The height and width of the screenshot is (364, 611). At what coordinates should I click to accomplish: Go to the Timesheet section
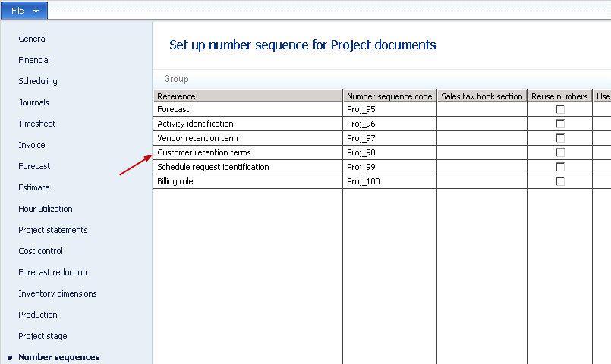pos(37,124)
